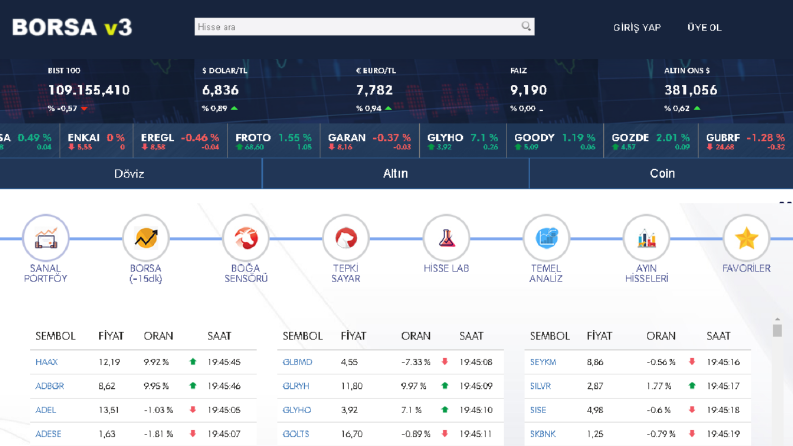Click GLRYH rate 9.97 %
The height and width of the screenshot is (446, 793).
coord(414,386)
